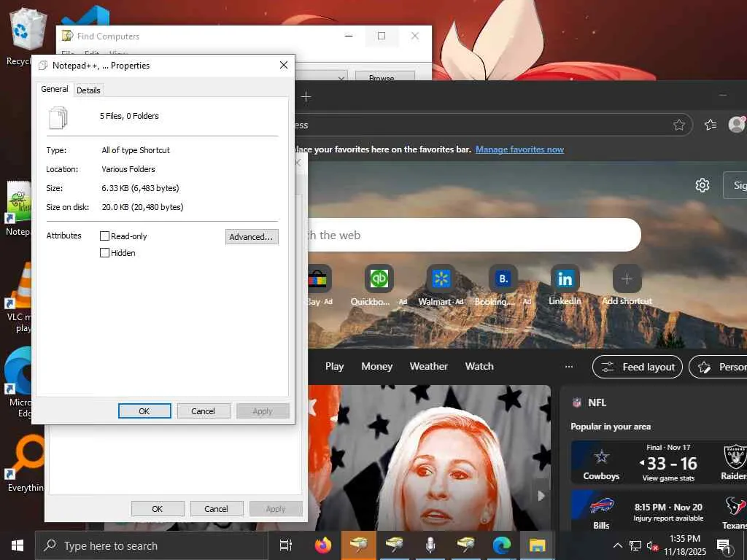Close the Notepad++ Properties dialog
Screen dimensions: 747x560
pyautogui.click(x=284, y=65)
